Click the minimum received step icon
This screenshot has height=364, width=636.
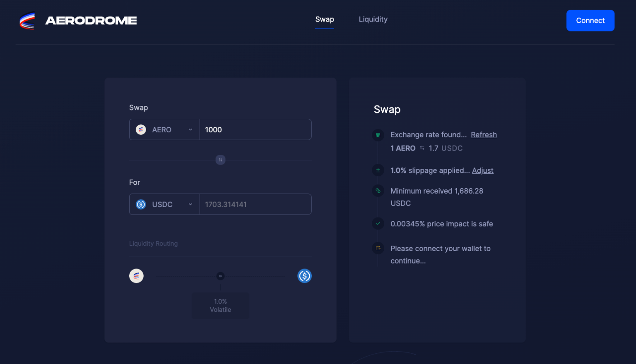tap(378, 191)
